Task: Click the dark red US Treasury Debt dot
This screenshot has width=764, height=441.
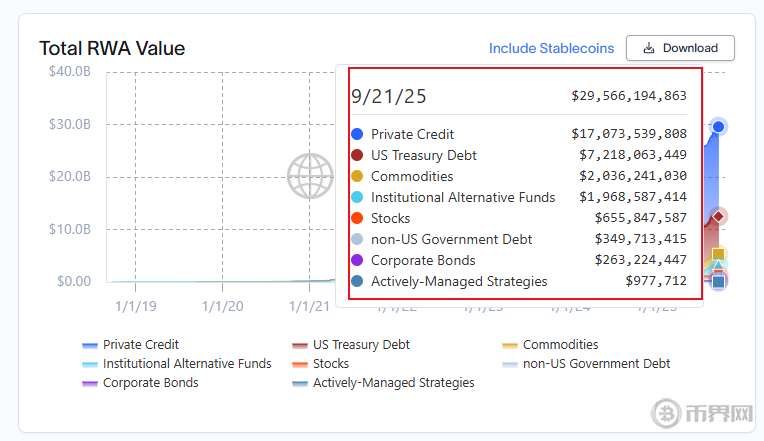Action: pos(357,155)
